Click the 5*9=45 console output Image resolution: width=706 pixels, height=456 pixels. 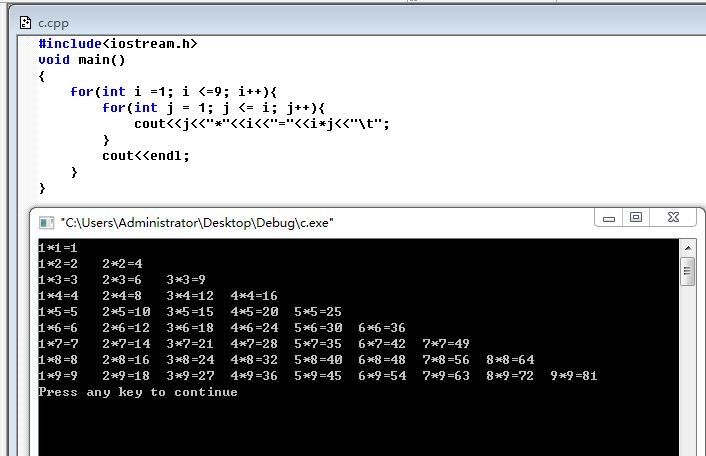pyautogui.click(x=318, y=375)
